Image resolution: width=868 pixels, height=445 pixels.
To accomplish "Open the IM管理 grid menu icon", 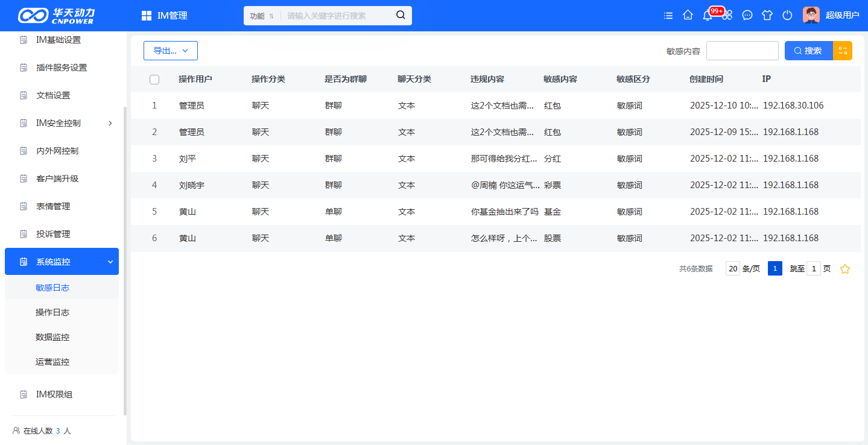I will pyautogui.click(x=147, y=16).
